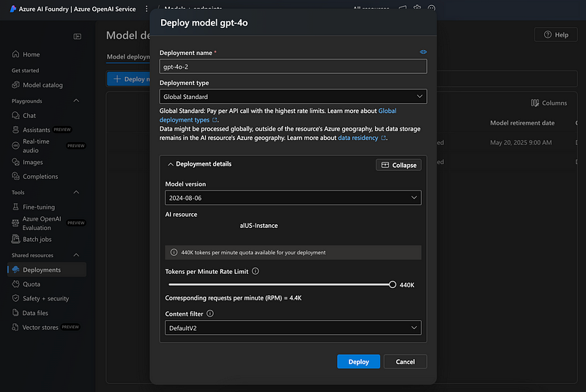The height and width of the screenshot is (392, 586).
Task: Click the Images icon in Playgrounds
Action: [x=15, y=162]
